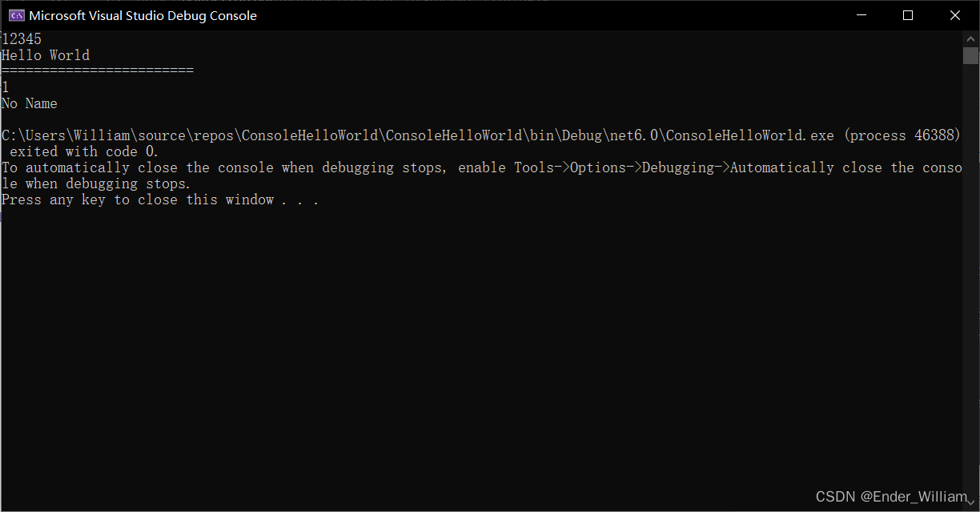Click the "(process 46388)" text
980x512 pixels.
[902, 135]
